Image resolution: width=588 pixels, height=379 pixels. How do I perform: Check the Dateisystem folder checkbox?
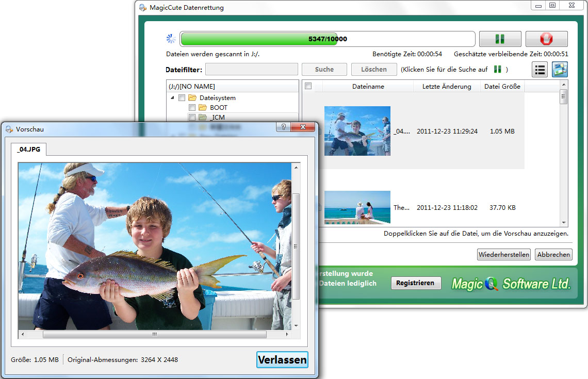[x=182, y=97]
